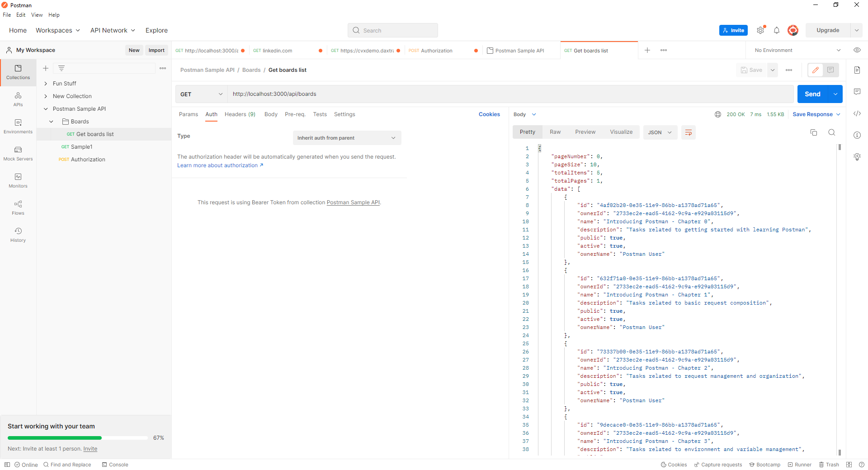Open Learn more about authorization link
868x470 pixels.
pyautogui.click(x=220, y=165)
